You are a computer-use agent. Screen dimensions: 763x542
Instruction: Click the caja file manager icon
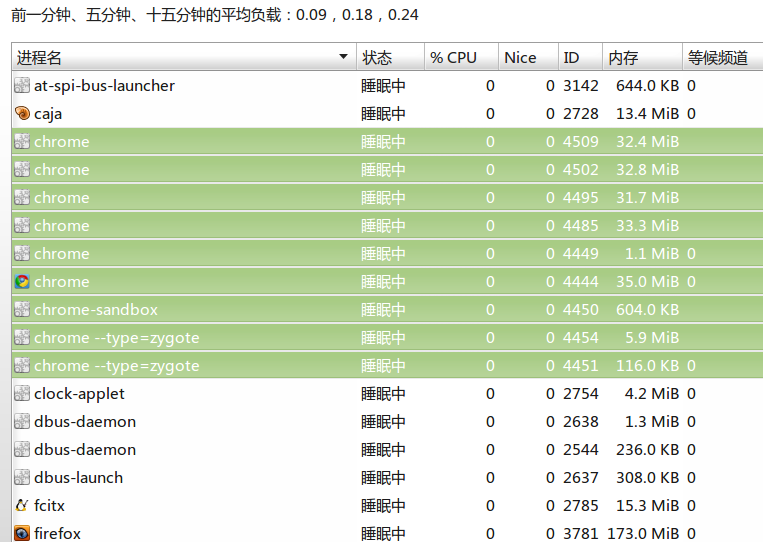click(x=22, y=113)
